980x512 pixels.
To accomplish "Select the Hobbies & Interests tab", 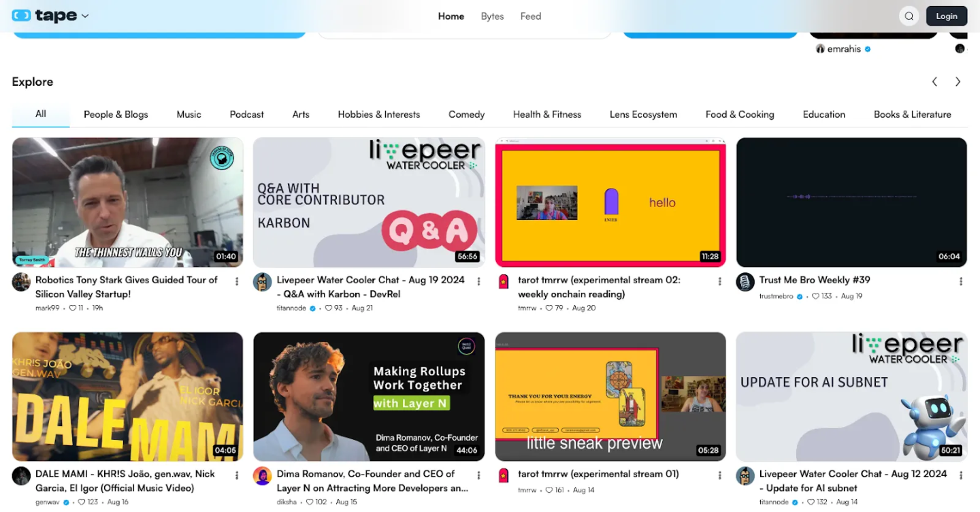I will 379,114.
